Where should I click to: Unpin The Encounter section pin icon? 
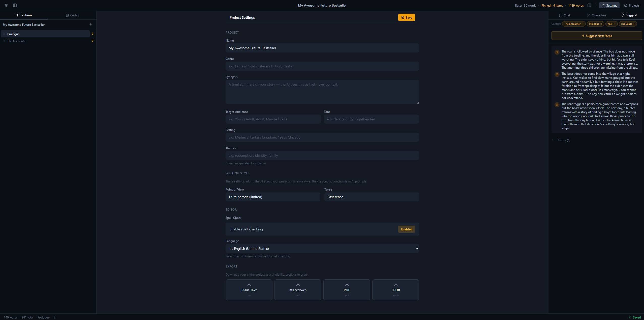tap(93, 41)
